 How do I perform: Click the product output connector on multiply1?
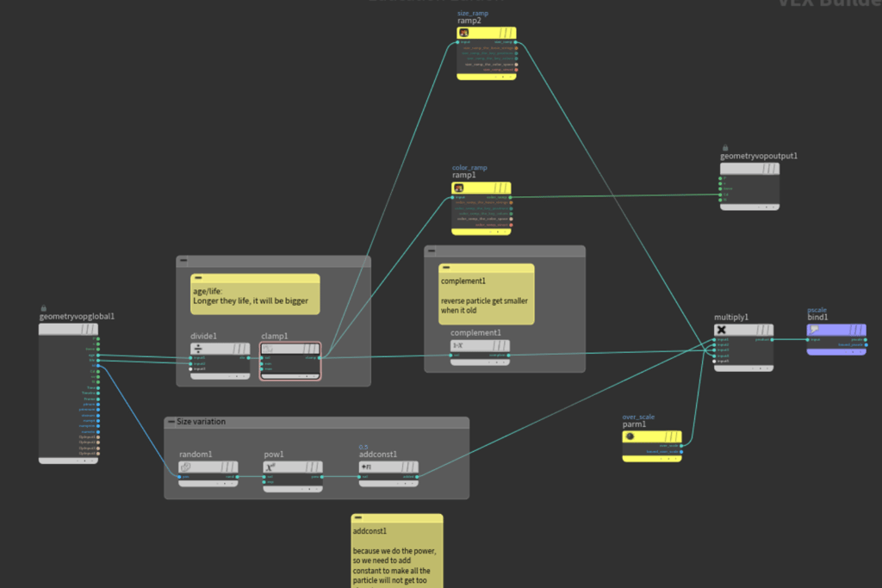[772, 339]
